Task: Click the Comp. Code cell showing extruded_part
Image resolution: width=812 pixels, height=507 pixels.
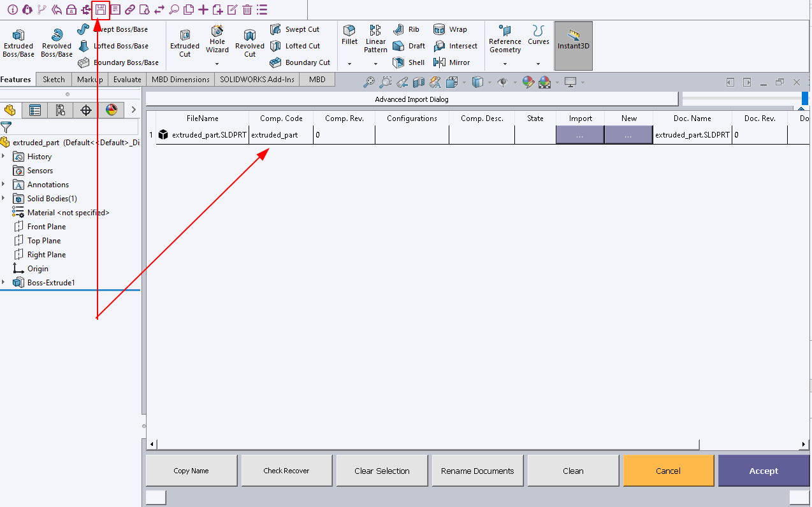Action: click(280, 134)
